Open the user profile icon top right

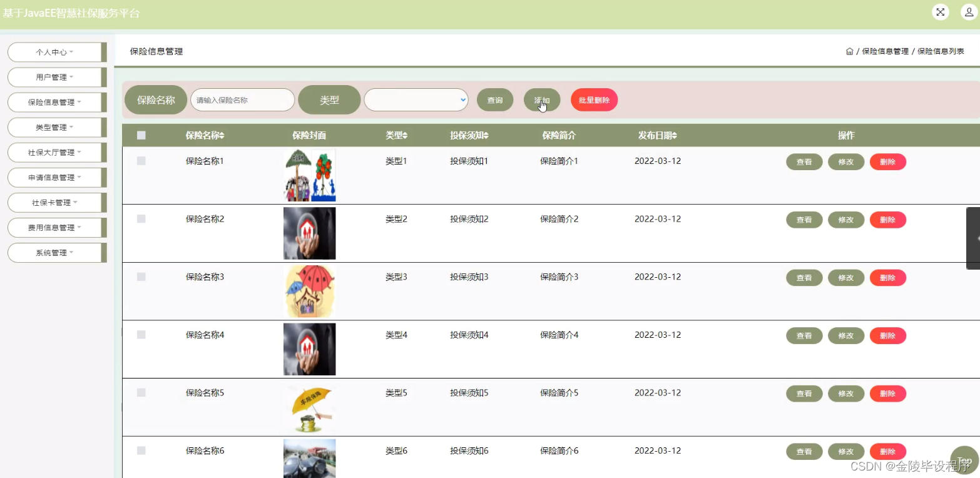coord(966,11)
